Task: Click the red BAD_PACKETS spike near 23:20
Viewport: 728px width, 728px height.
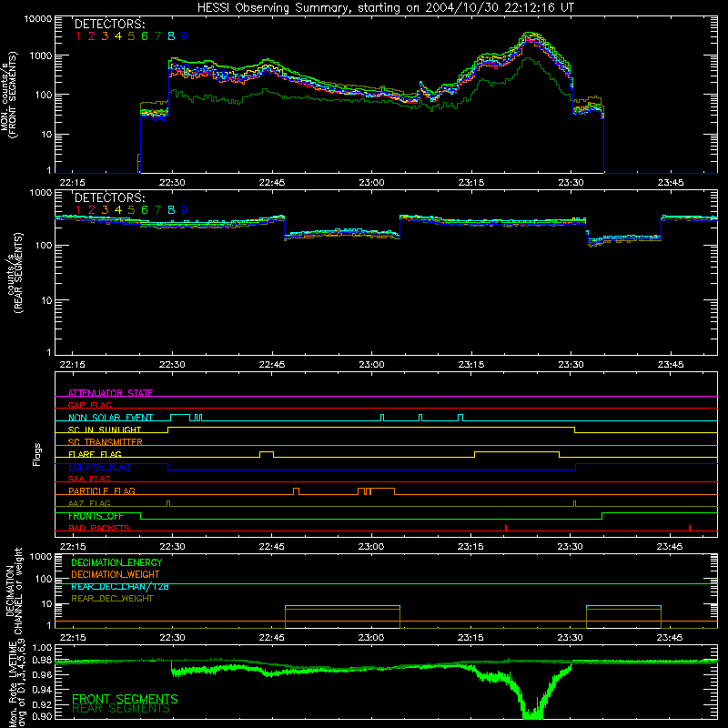Action: [506, 528]
